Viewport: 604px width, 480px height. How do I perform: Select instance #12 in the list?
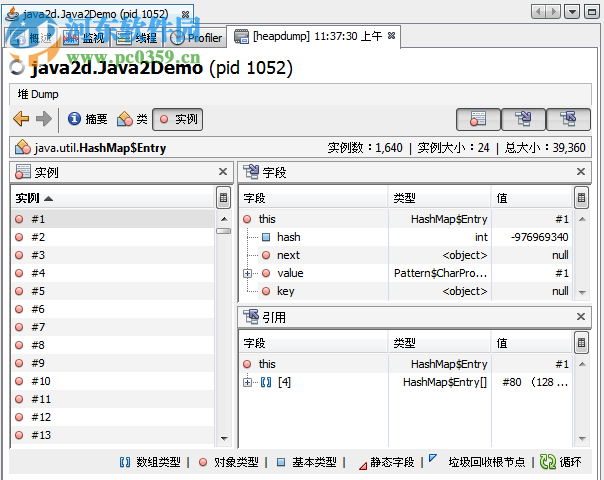113,417
